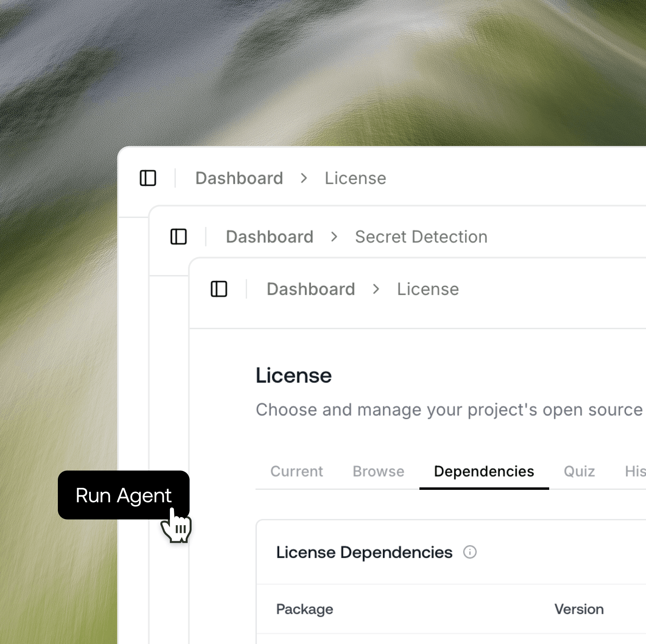Click the License Dependencies section title
Viewport: 646px width, 644px height.
[x=364, y=552]
